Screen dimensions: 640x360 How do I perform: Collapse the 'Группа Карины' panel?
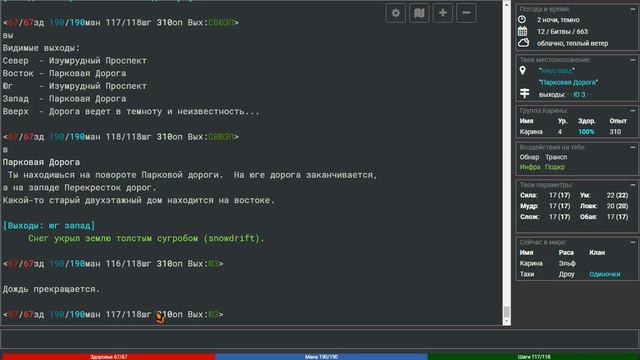[632, 110]
